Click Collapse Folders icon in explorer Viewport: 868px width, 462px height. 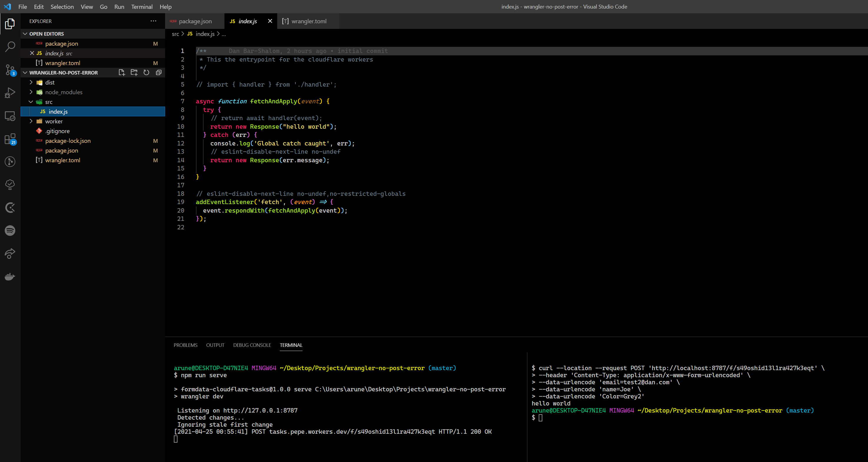coord(159,72)
